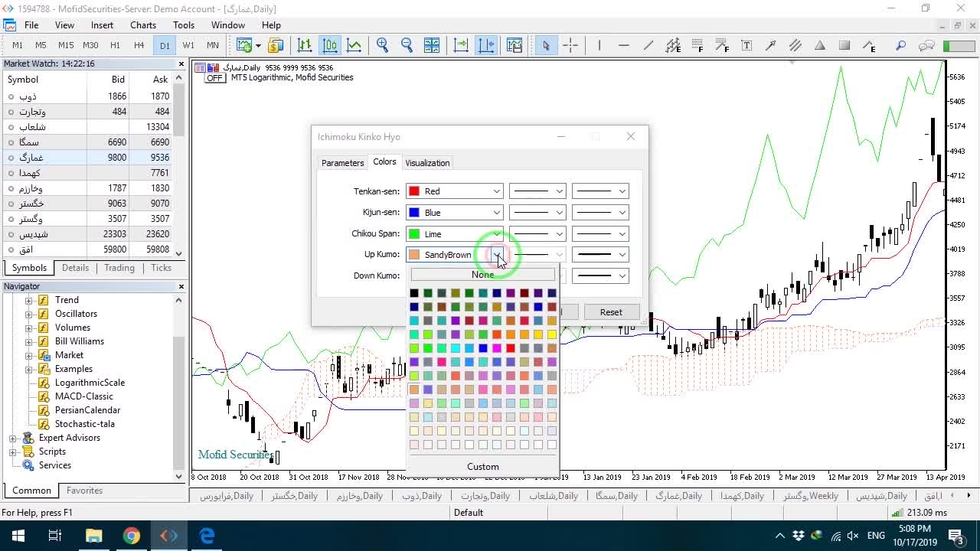Toggle chart shift icon
The height and width of the screenshot is (551, 980).
click(486, 46)
